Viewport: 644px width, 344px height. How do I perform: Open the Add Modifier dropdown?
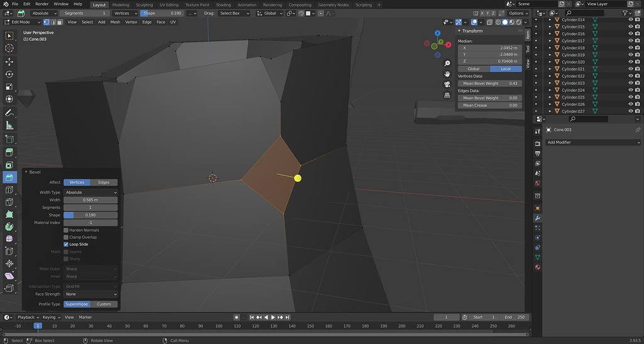[x=593, y=143]
